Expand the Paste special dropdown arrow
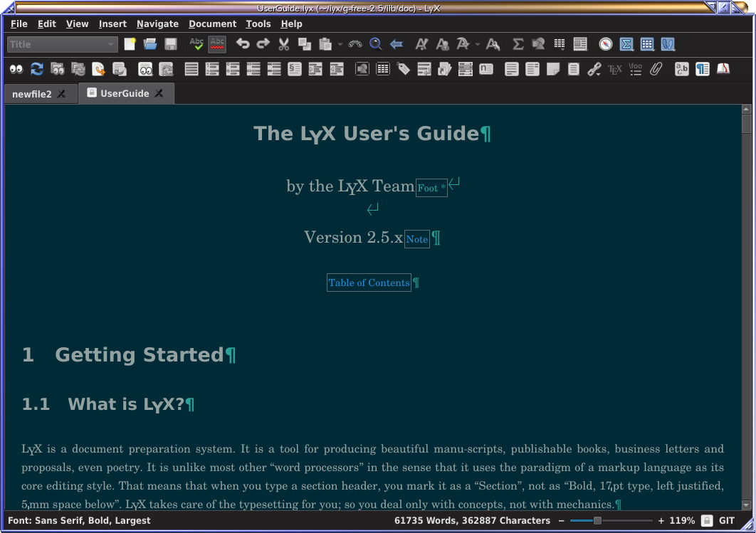This screenshot has width=756, height=533. pos(340,45)
